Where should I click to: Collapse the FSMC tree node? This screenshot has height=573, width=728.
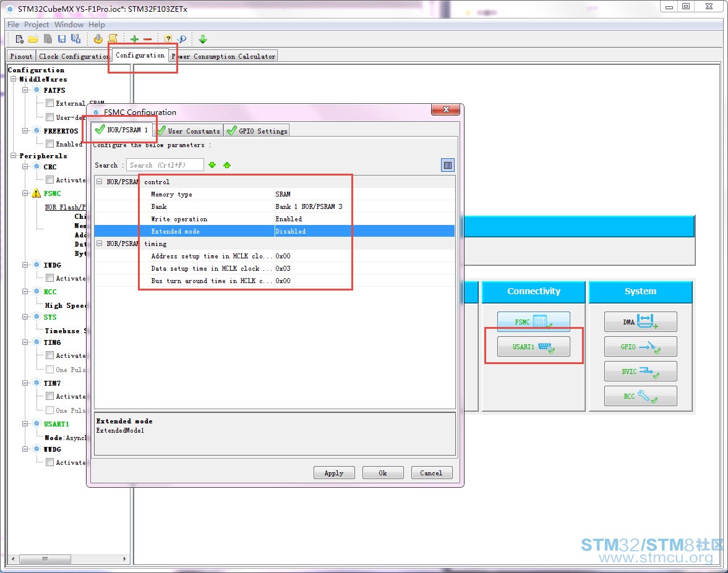tap(25, 193)
